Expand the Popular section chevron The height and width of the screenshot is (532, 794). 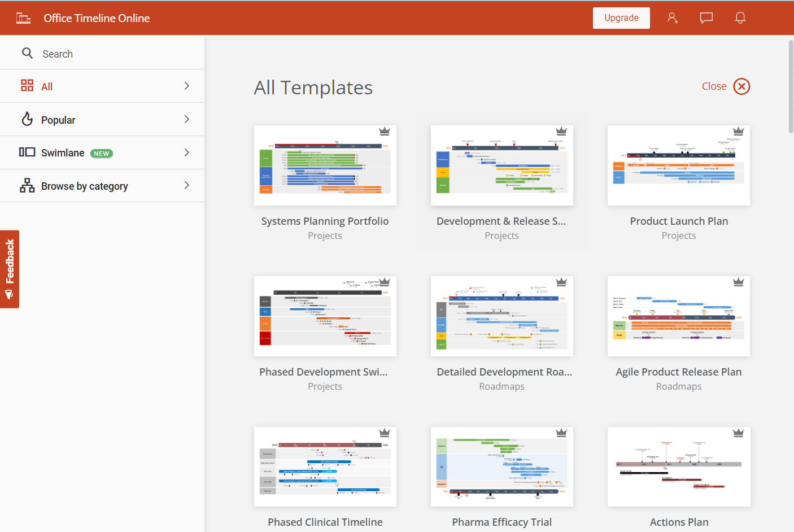(186, 119)
